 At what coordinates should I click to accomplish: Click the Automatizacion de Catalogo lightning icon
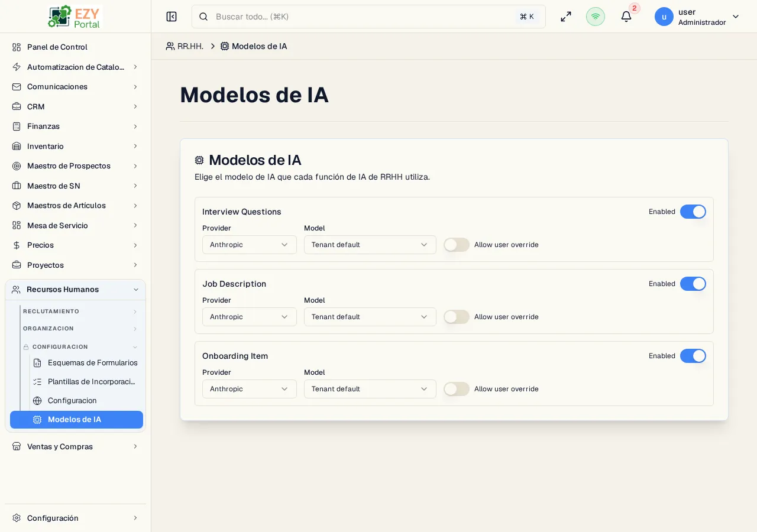[x=17, y=67]
